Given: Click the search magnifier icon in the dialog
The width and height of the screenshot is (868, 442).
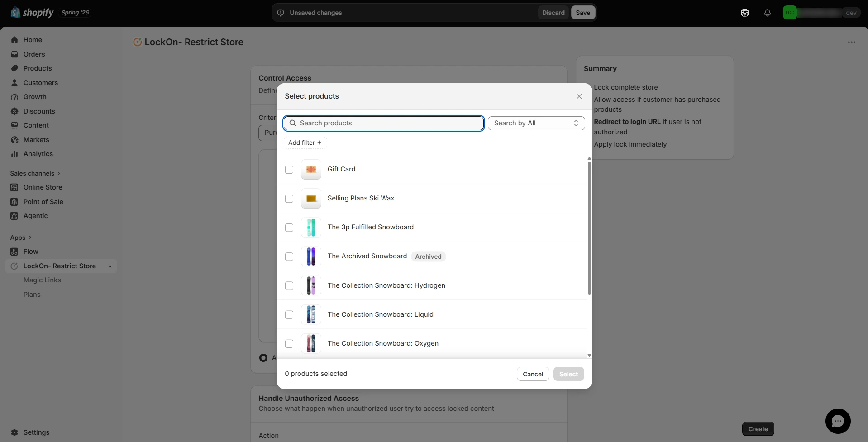Looking at the screenshot, I should click(x=293, y=123).
